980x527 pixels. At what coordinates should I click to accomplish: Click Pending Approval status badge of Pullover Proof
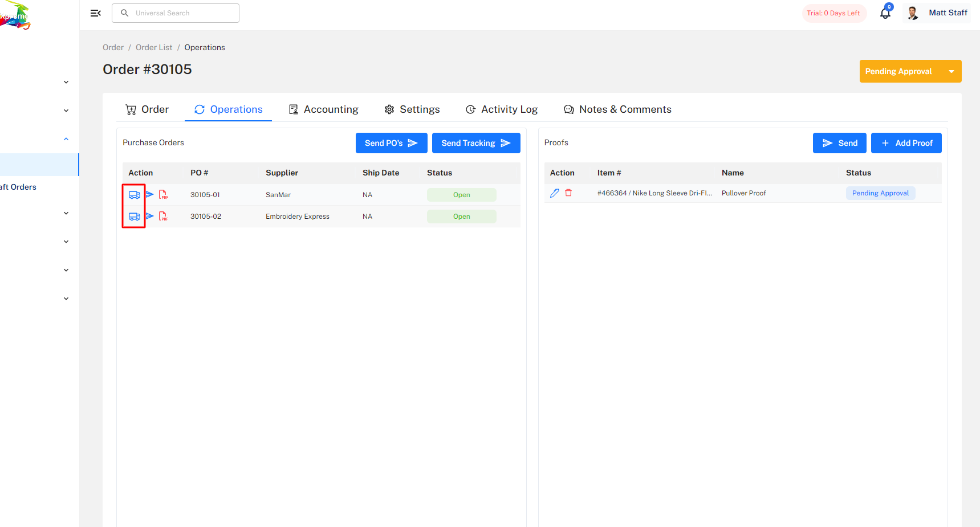(881, 193)
